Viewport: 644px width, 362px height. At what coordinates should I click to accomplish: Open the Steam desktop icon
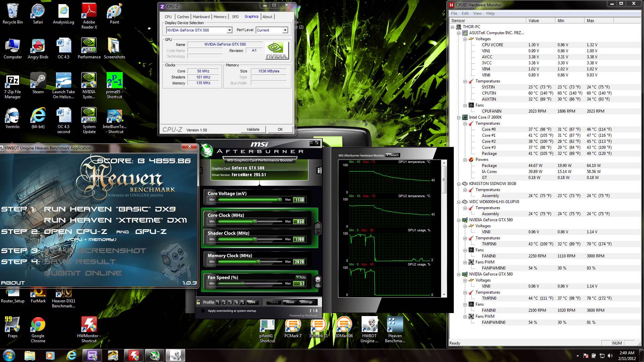pos(38,83)
